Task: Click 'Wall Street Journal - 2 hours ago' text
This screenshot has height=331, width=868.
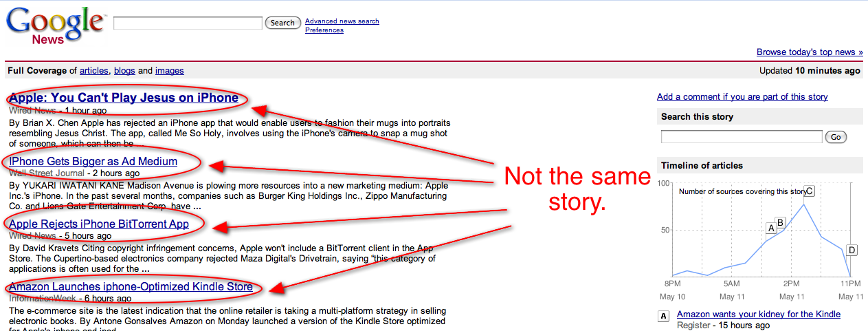Action: [x=74, y=173]
